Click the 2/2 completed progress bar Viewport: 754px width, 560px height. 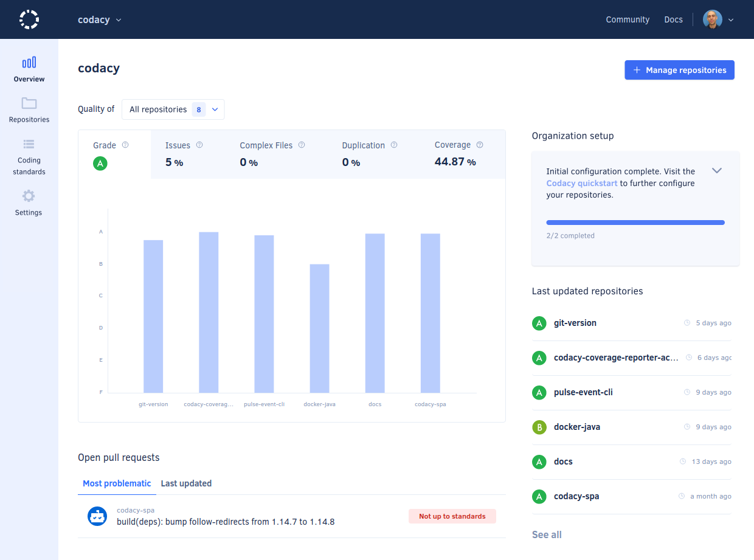(635, 223)
